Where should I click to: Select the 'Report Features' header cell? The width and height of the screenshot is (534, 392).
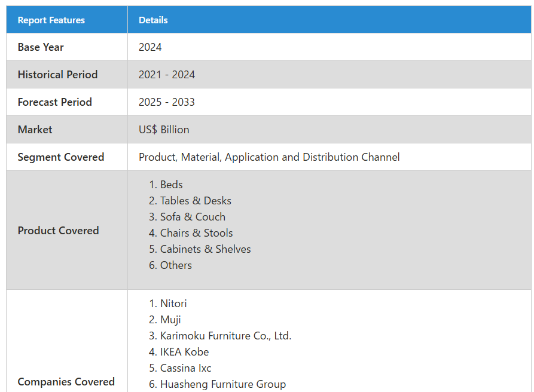click(67, 20)
